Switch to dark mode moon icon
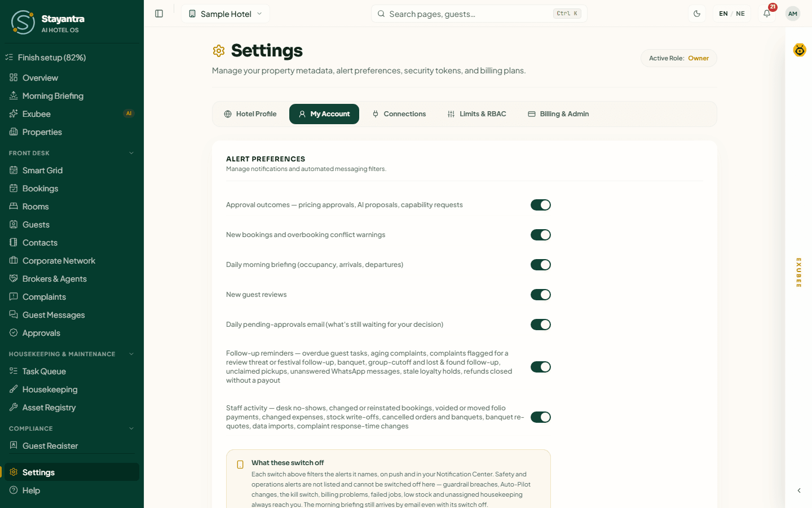Screen dimensions: 812x508 click(697, 14)
